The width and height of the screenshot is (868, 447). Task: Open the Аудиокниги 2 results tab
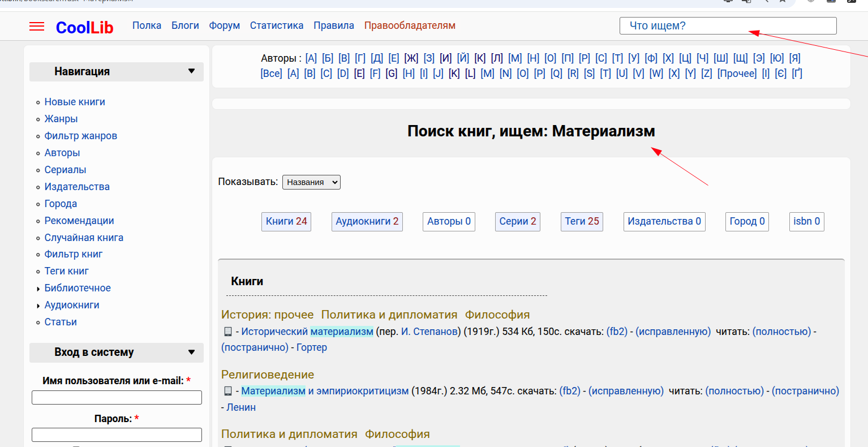pyautogui.click(x=367, y=222)
